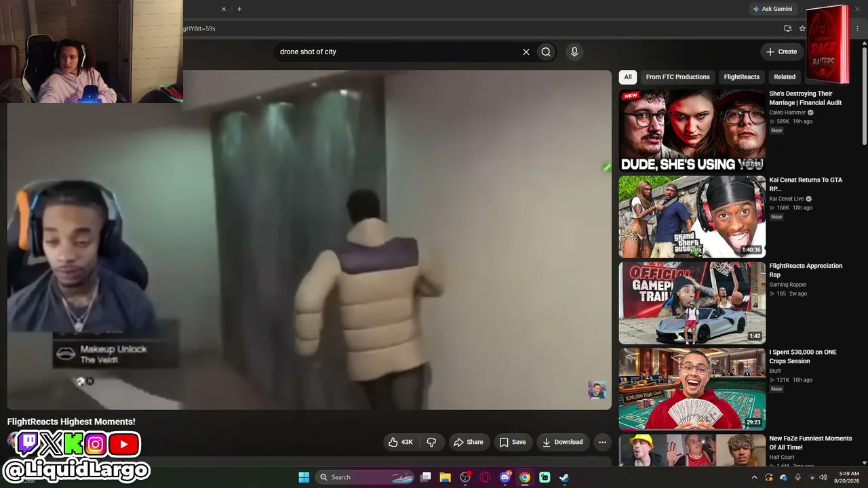The width and height of the screenshot is (868, 488).
Task: Bookmark this page with the star icon
Action: point(802,28)
